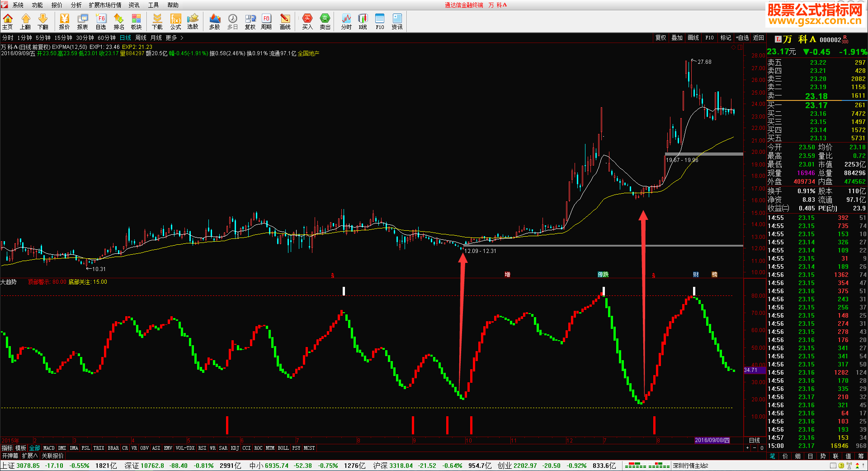Open the 指标 indicator selector

point(7,448)
